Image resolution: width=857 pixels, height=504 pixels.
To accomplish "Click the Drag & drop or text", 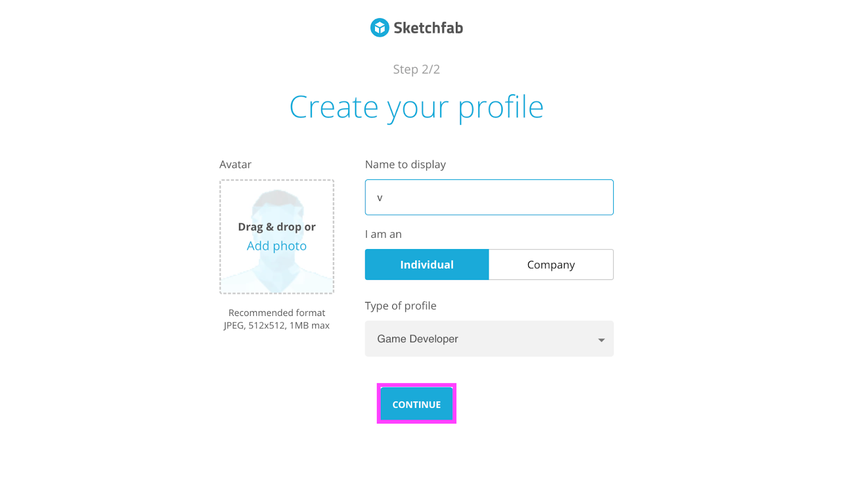I will pos(276,227).
